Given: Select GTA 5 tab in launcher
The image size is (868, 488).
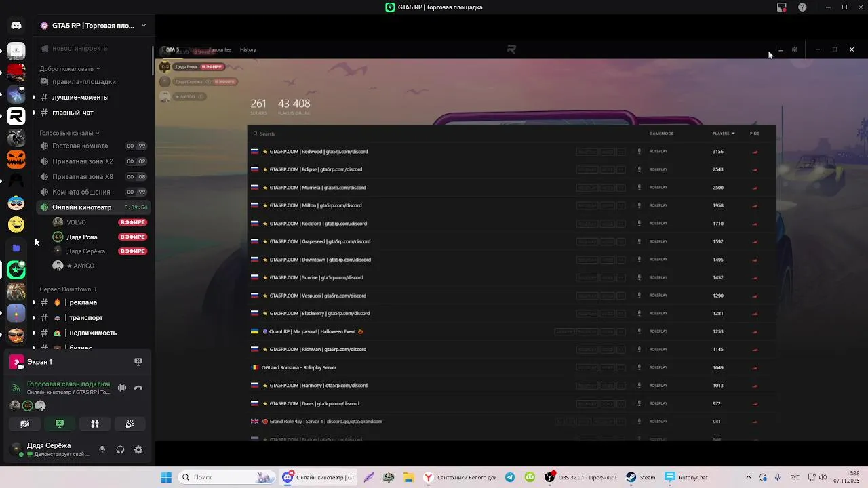Looking at the screenshot, I should [173, 49].
